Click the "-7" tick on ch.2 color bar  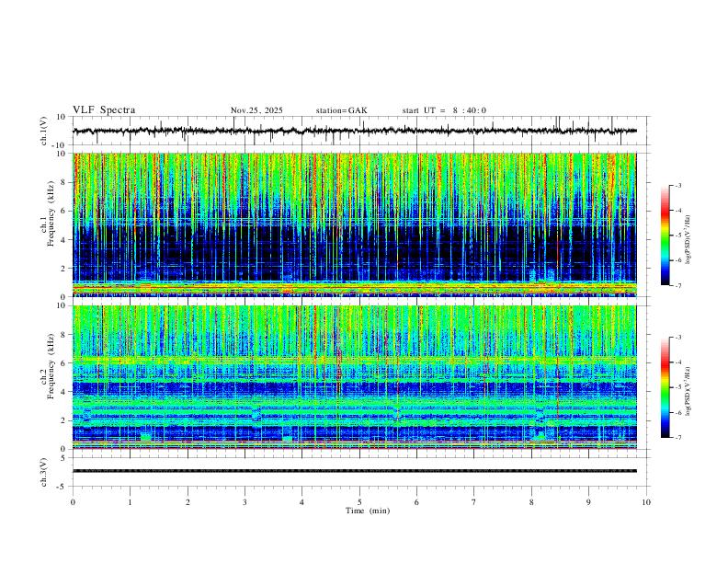point(677,438)
